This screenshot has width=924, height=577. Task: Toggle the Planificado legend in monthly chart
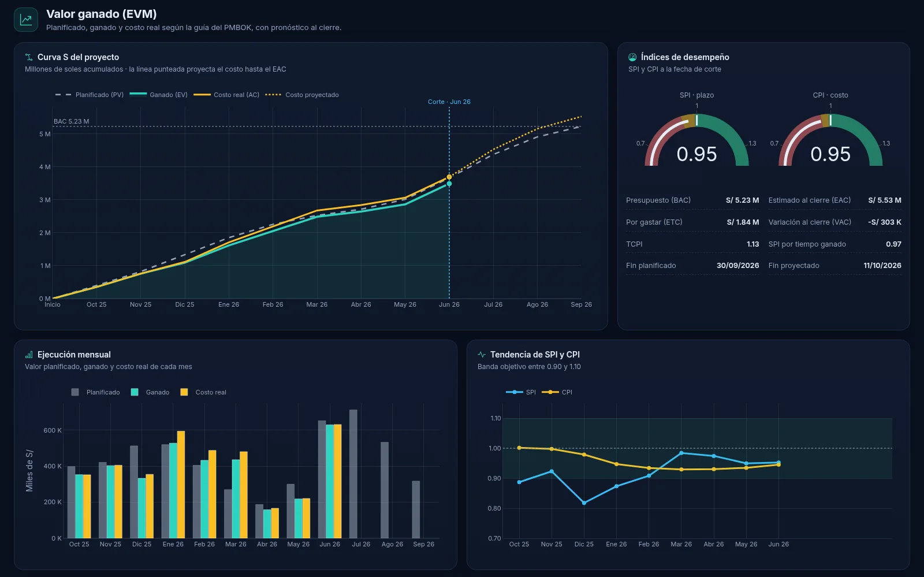(x=95, y=392)
